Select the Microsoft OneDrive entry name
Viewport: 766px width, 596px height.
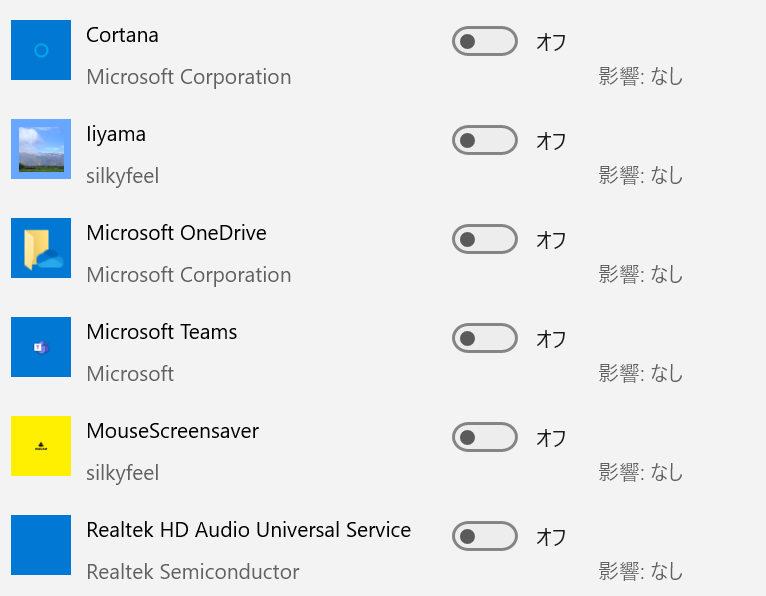[176, 233]
